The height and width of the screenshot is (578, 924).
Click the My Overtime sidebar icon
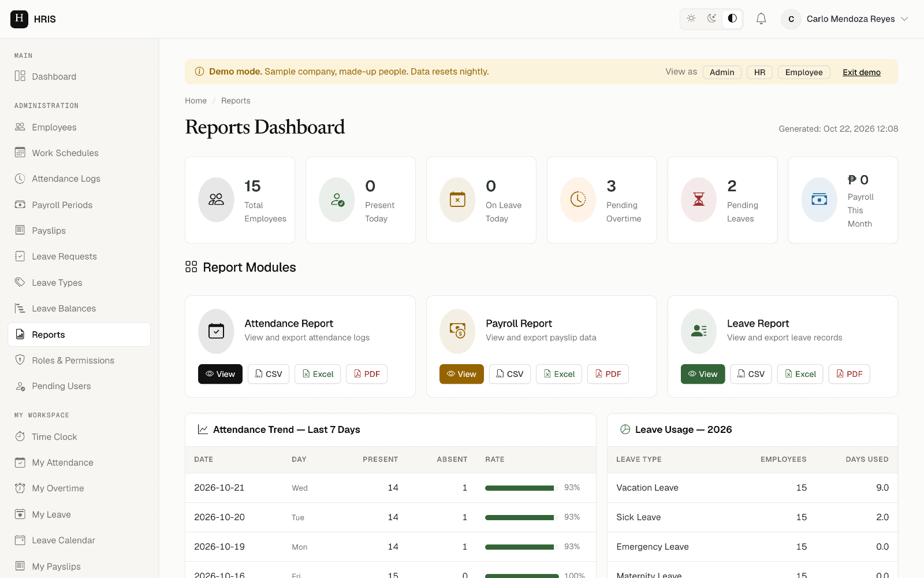tap(20, 488)
